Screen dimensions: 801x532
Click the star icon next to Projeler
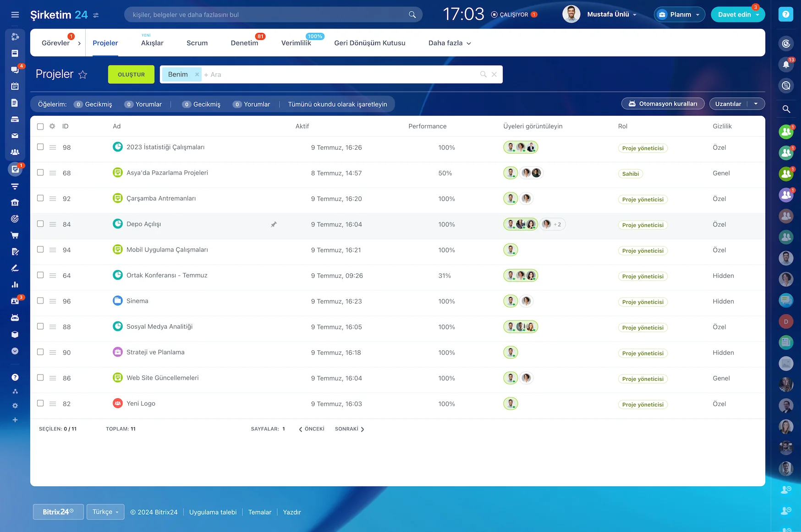82,75
